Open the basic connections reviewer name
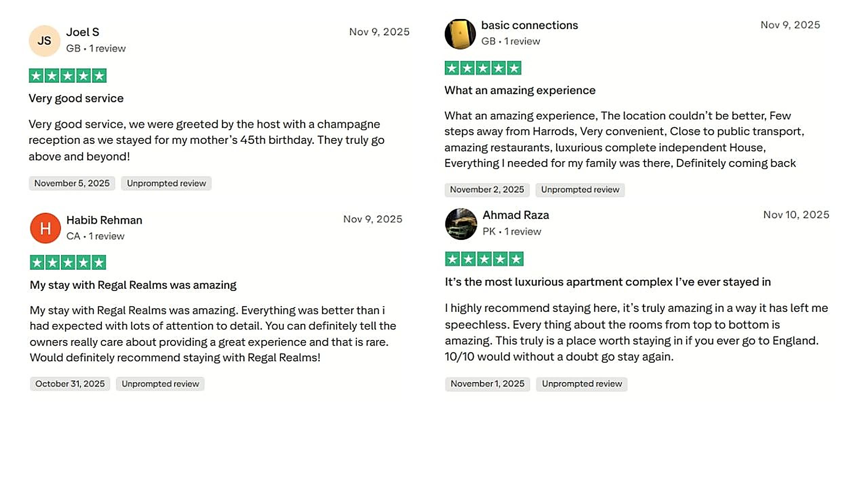 (529, 25)
